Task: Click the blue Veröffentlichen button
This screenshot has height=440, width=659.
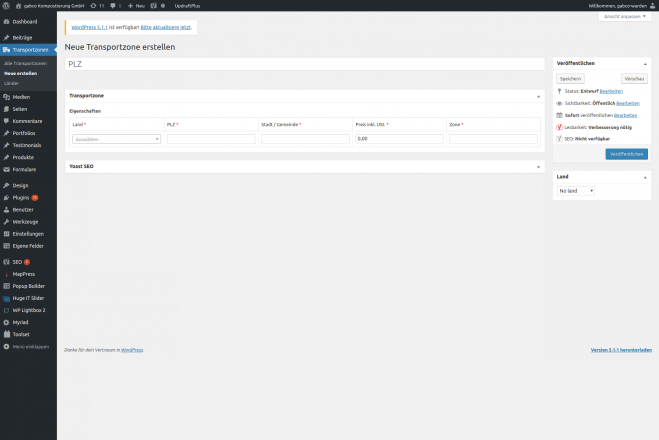Action: tap(626, 154)
